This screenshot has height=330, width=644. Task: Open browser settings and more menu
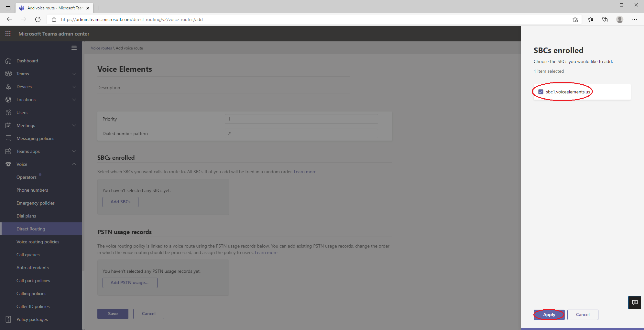click(635, 19)
